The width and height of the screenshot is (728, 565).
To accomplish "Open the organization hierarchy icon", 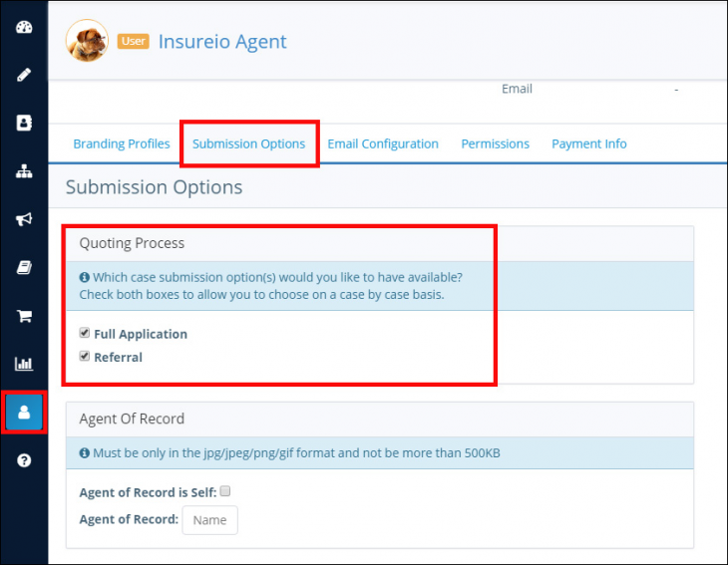I will pyautogui.click(x=24, y=171).
